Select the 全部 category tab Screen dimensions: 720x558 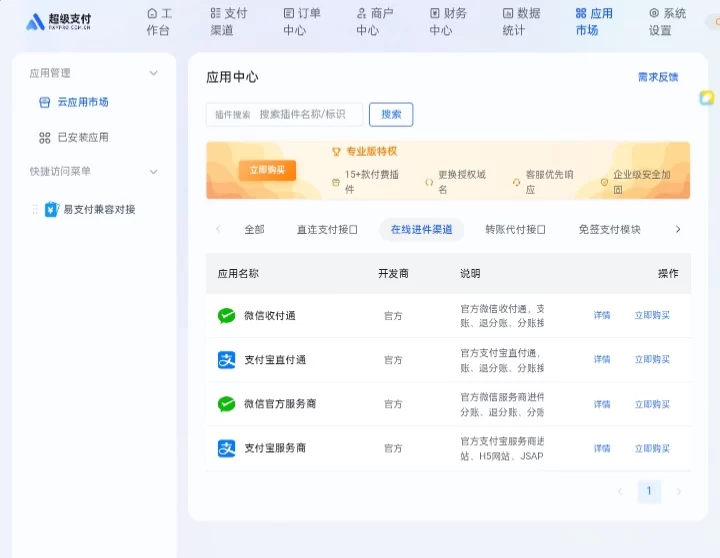click(254, 230)
